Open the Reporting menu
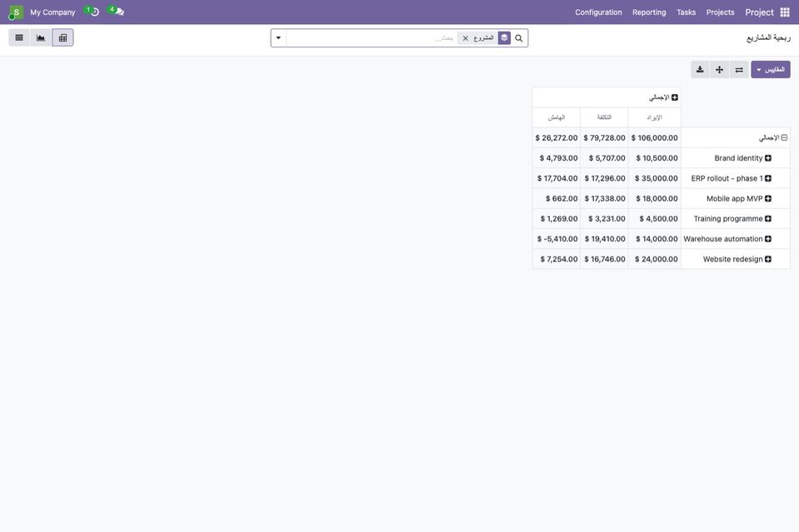This screenshot has height=532, width=799. 649,12
